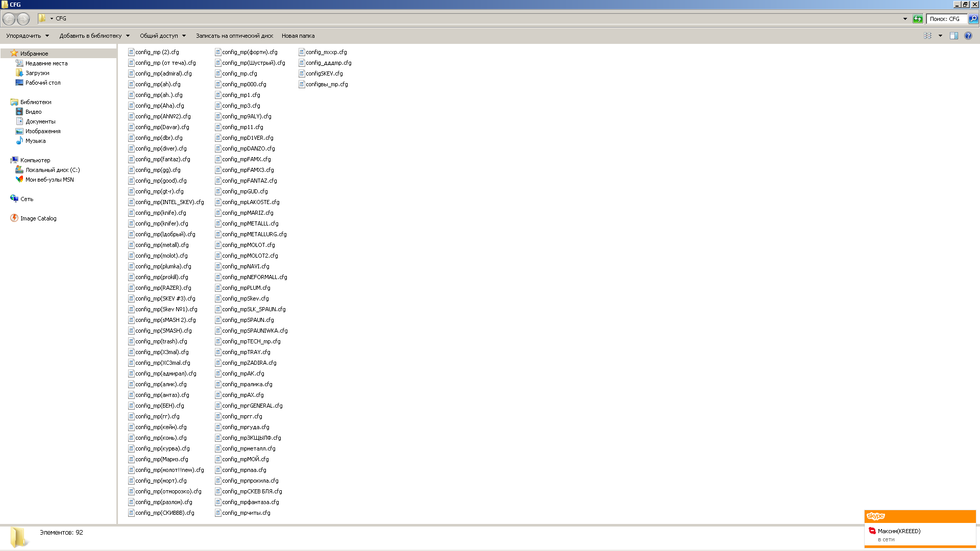
Task: Select file config_mpFANTAZ.cfg
Action: coord(246,181)
